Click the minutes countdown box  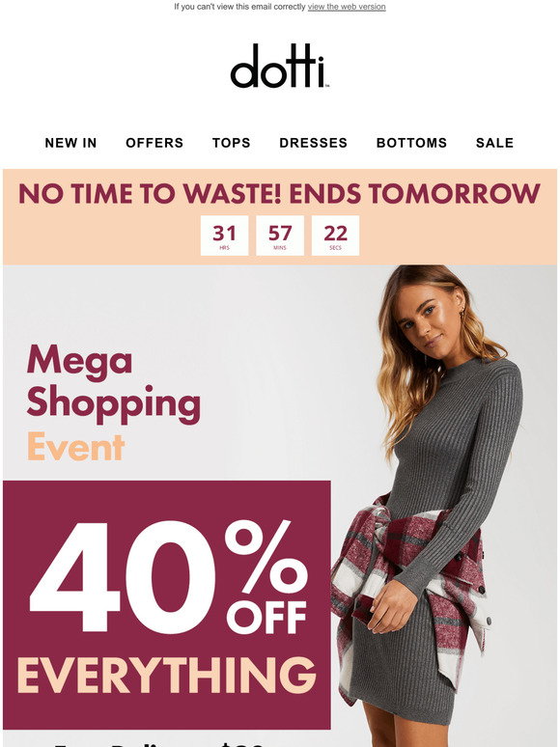pos(280,235)
